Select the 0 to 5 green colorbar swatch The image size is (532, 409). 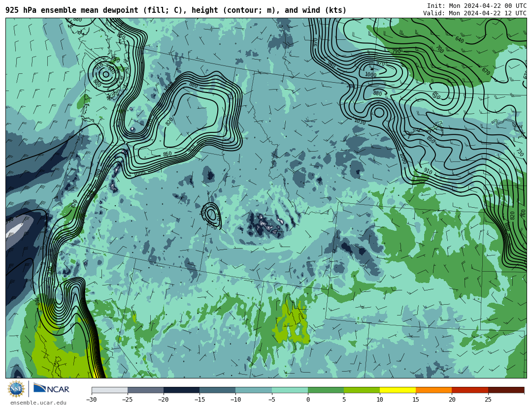click(x=326, y=390)
